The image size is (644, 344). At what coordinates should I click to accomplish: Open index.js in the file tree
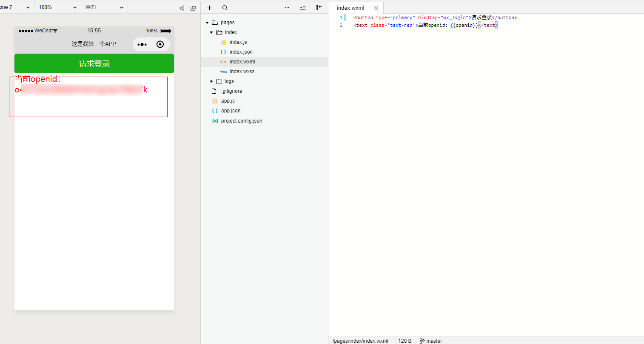point(238,42)
